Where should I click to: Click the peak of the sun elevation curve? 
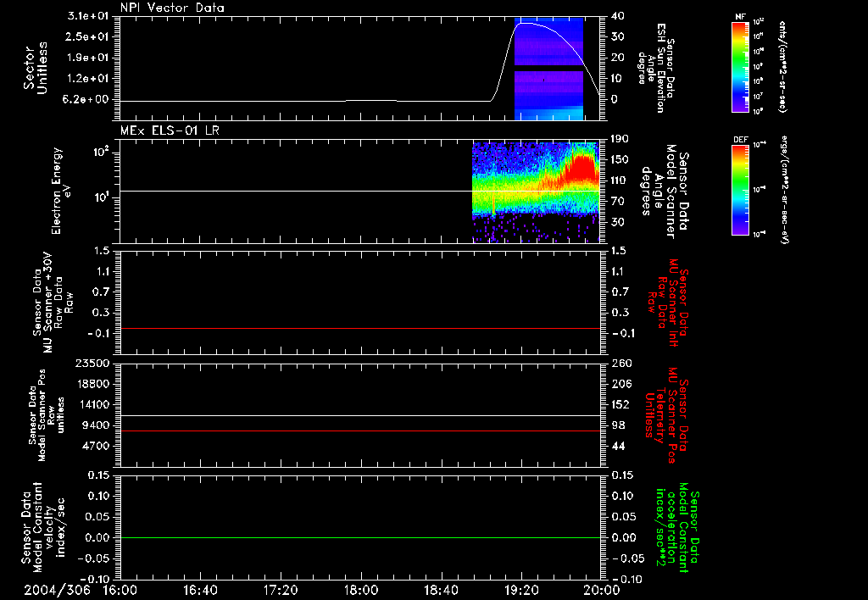pyautogui.click(x=522, y=23)
